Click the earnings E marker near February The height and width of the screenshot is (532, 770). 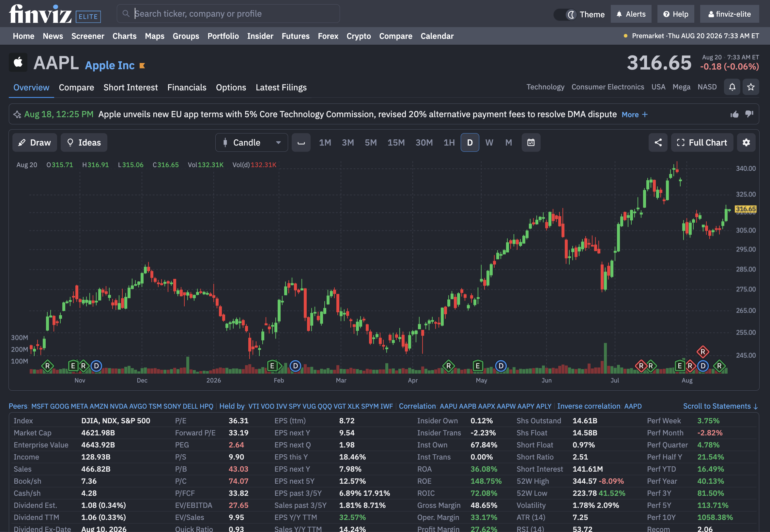tap(272, 366)
